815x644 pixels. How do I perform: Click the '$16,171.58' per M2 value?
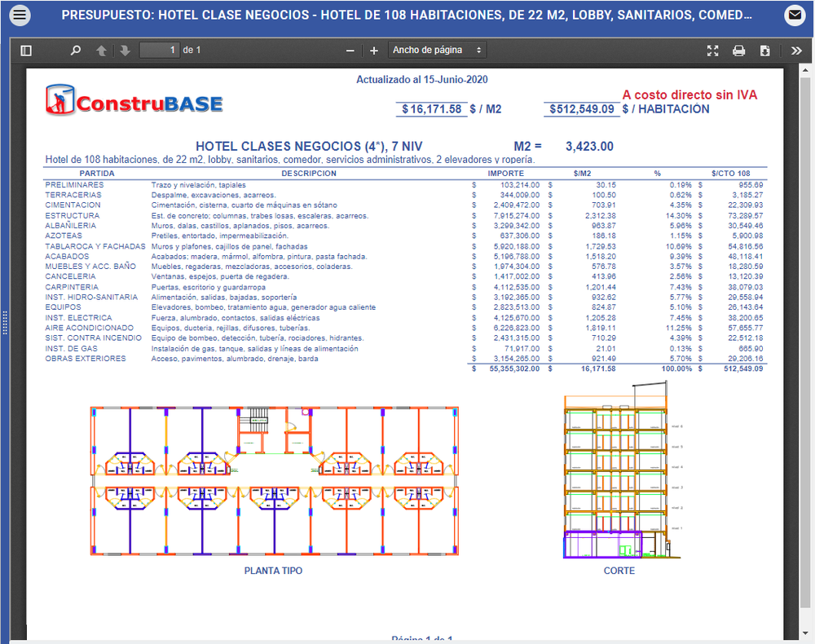(x=431, y=109)
